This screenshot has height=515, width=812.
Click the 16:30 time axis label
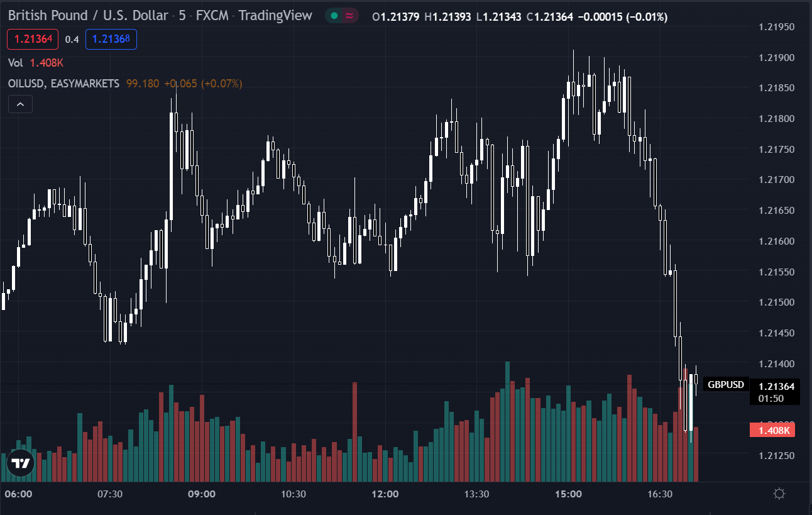pos(660,494)
